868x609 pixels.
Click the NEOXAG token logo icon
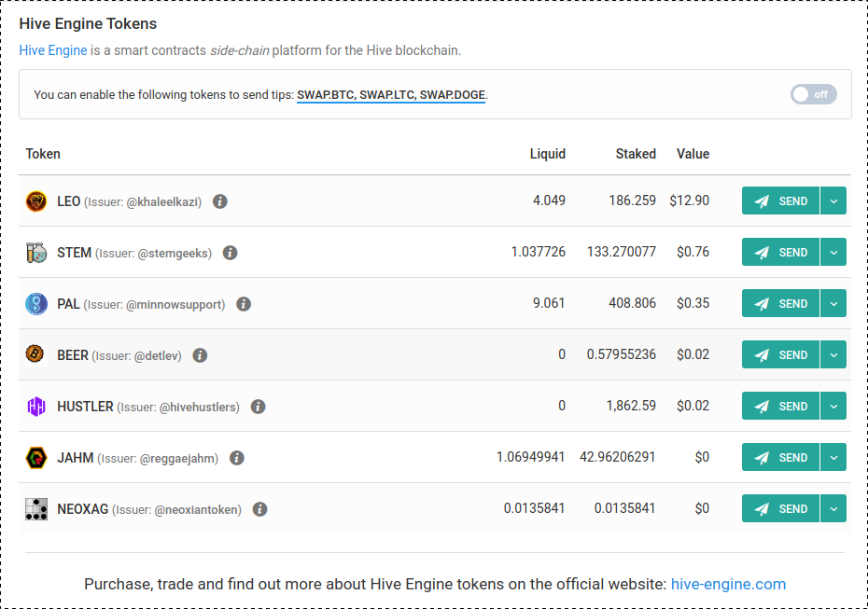36,509
